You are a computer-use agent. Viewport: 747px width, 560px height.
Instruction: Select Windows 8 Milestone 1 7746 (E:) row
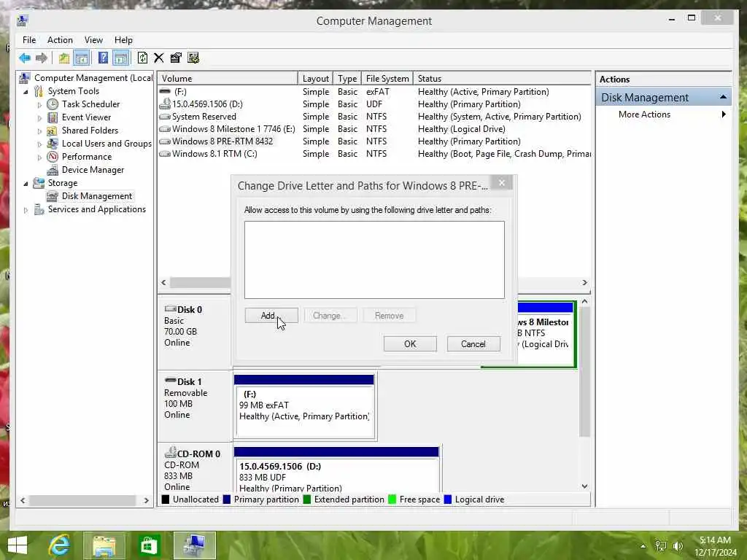(374, 129)
